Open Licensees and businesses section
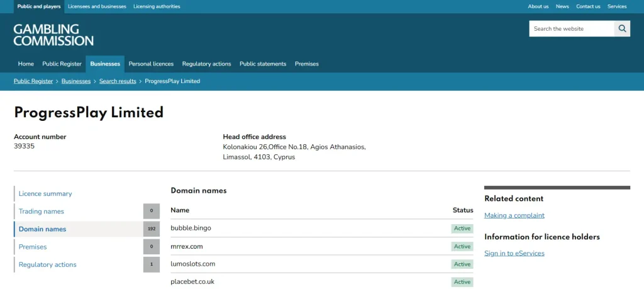Viewport: 644px width, 289px height. point(97,6)
